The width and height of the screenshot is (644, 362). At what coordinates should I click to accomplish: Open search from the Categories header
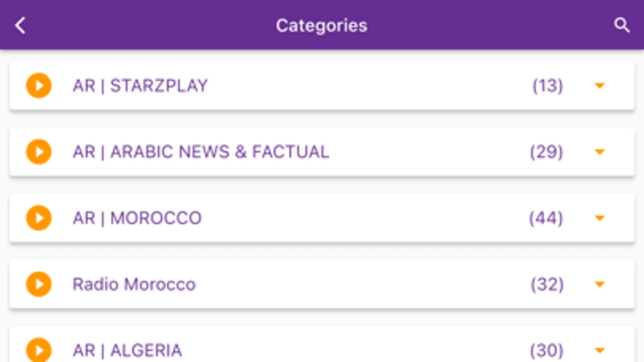coord(621,25)
